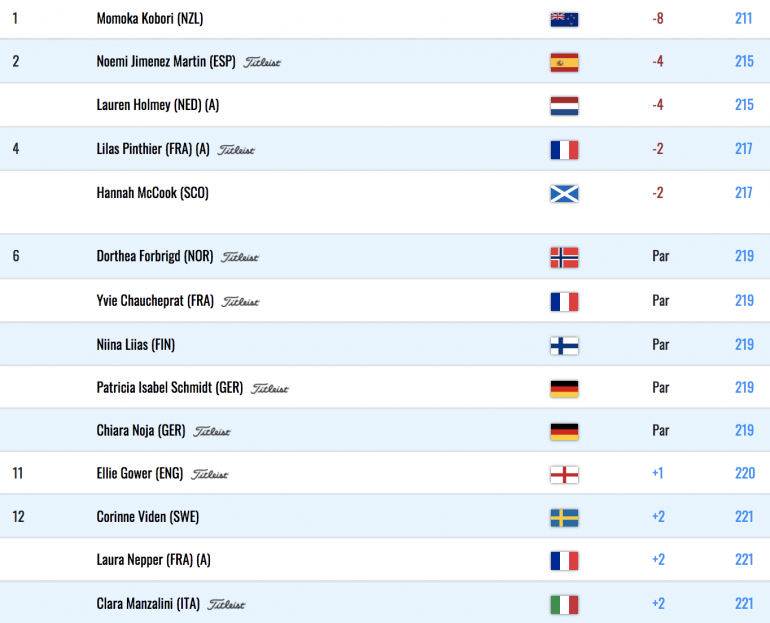This screenshot has width=770, height=623.
Task: Select the Momoka Kobori (NZL) player row
Action: (x=385, y=19)
